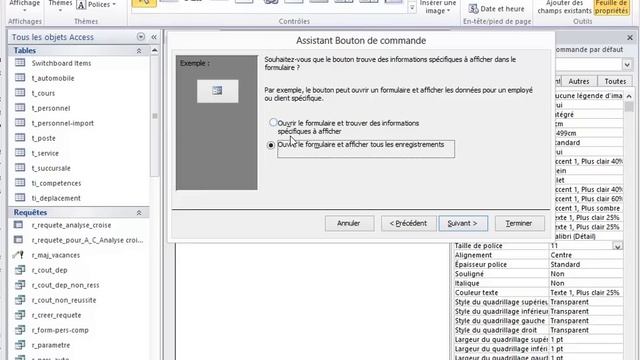Screen dimensions: 640x360
Task: Click the t_cours table icon
Action: click(20, 93)
